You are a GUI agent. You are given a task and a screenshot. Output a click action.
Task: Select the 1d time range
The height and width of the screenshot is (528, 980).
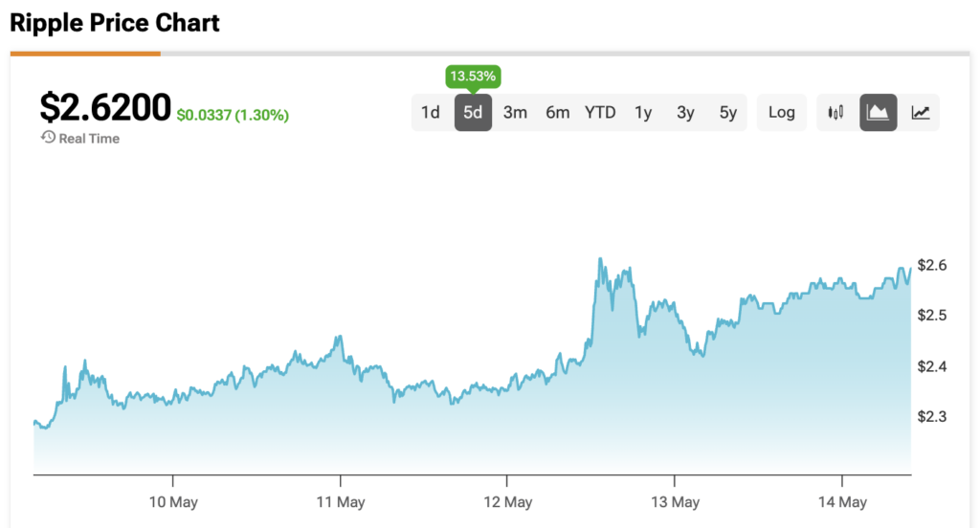[431, 113]
